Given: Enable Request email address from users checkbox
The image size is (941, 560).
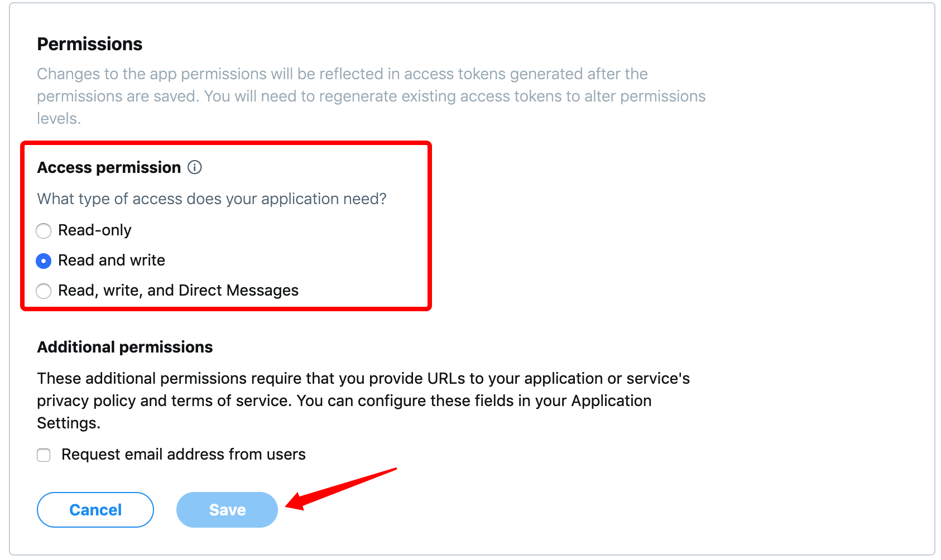Looking at the screenshot, I should (44, 455).
